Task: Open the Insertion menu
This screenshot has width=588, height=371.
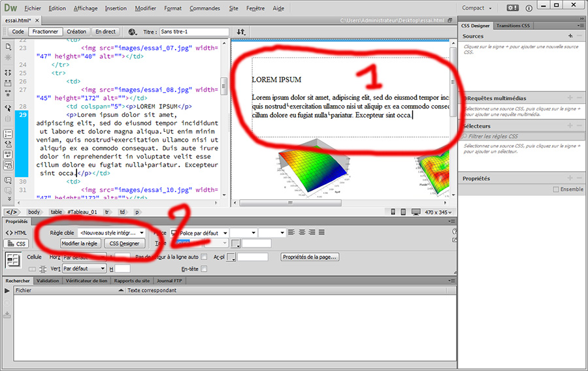Action: pos(116,8)
